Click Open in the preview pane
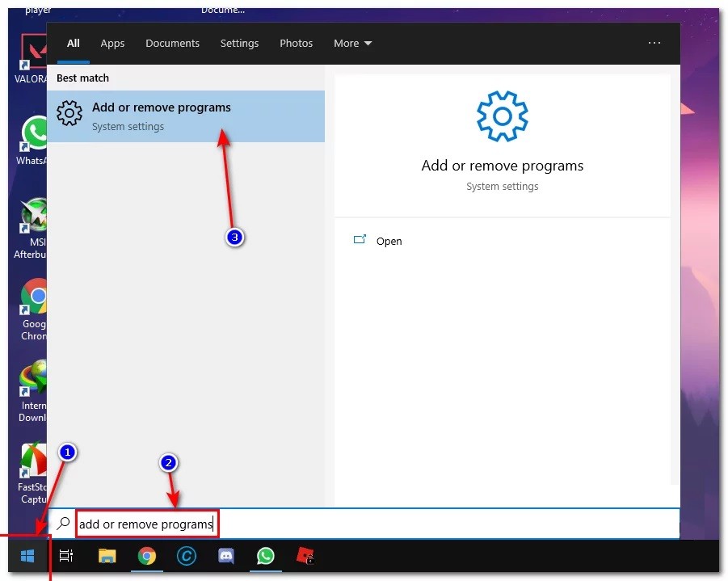The image size is (728, 581). [x=389, y=241]
